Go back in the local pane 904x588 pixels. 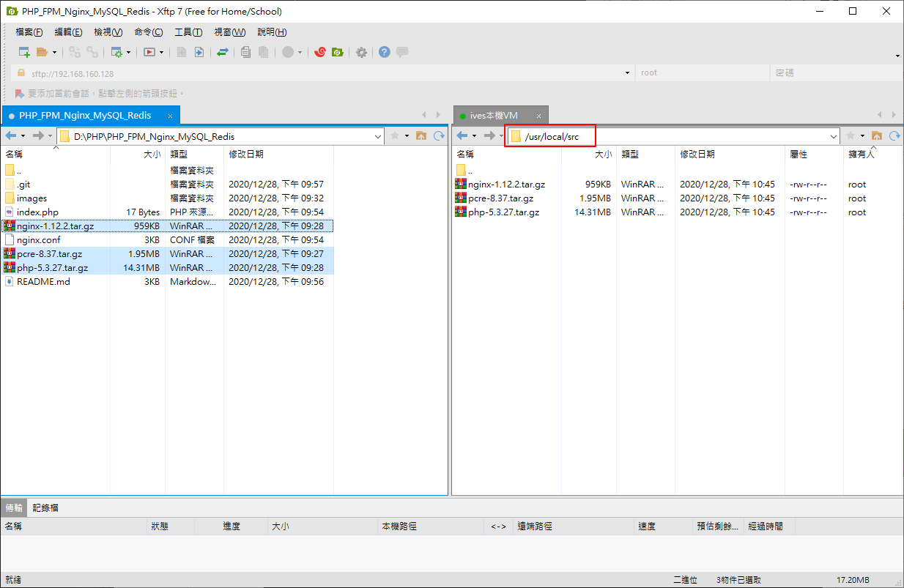point(11,135)
